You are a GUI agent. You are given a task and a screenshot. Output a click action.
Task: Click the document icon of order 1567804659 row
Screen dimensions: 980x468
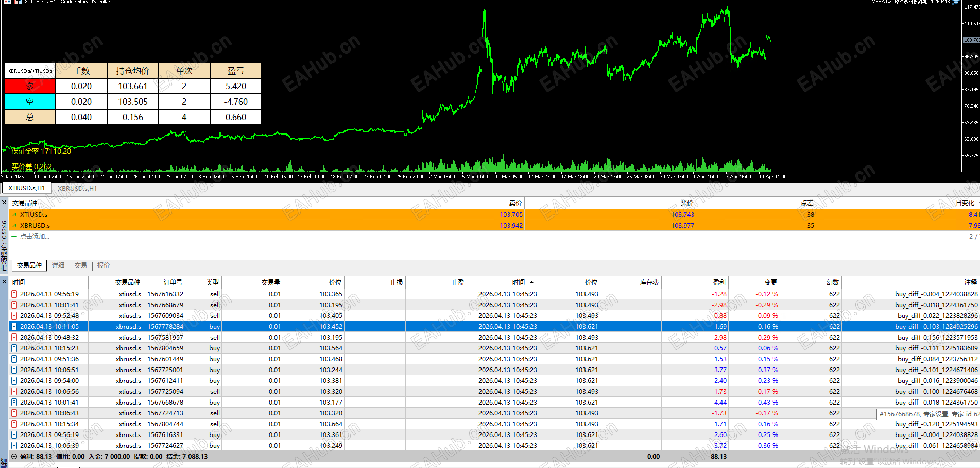click(x=14, y=348)
